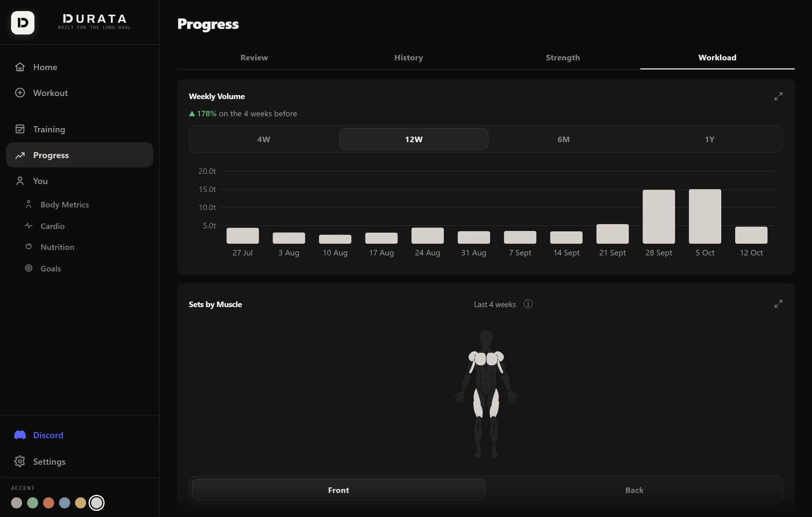
Task: Switch to the Strength tab
Action: click(563, 58)
